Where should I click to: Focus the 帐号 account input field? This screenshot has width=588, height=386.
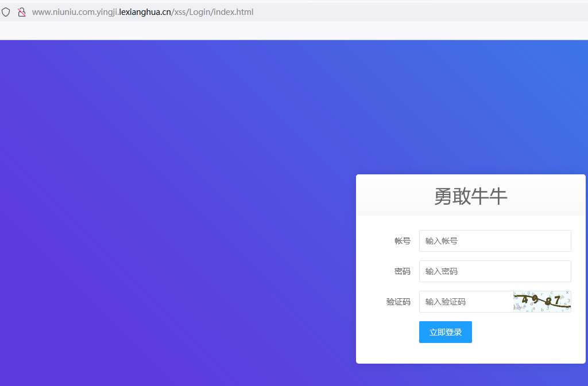494,241
